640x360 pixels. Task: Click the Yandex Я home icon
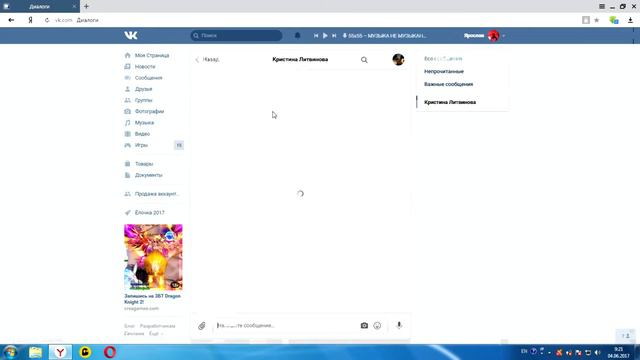coord(30,20)
